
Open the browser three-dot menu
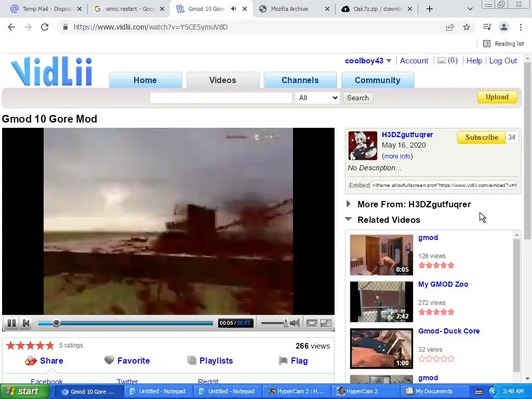(521, 27)
